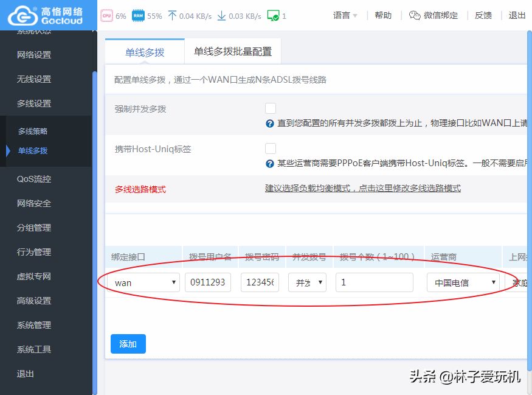Click the upload speed arrow icon
The height and width of the screenshot is (395, 532).
coord(171,16)
